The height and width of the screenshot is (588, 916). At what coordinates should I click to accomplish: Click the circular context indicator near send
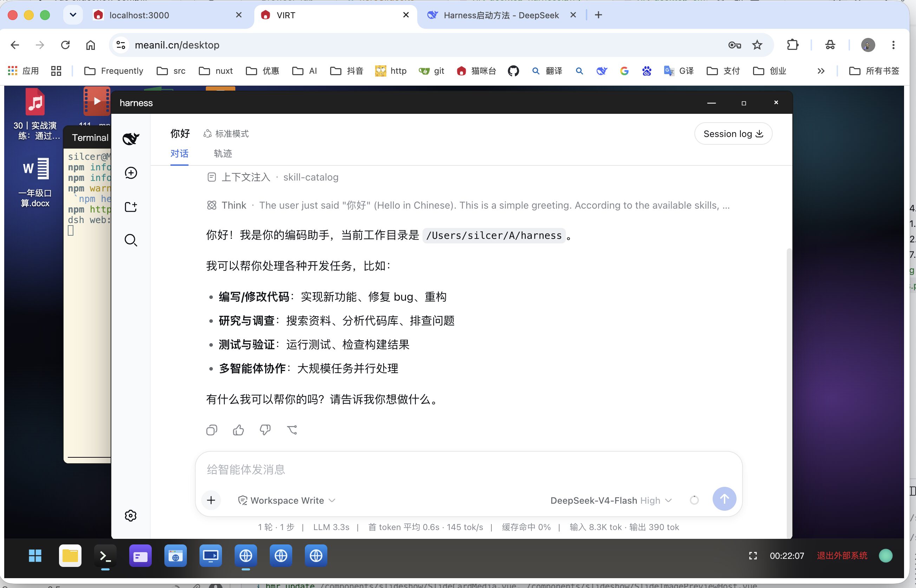click(x=694, y=500)
